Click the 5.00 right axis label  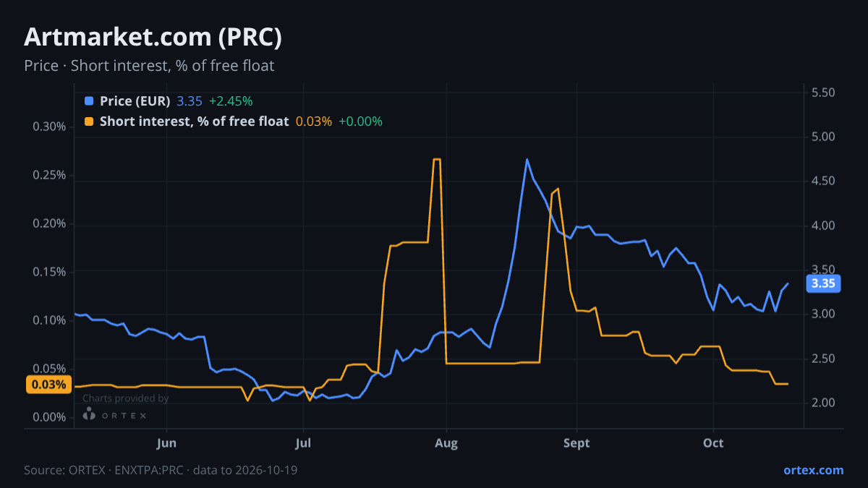pos(823,137)
